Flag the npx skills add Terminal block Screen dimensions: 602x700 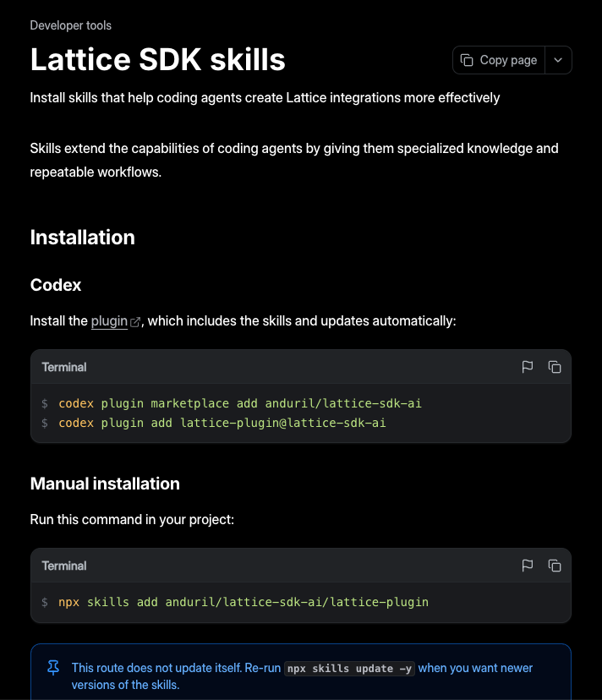(x=528, y=566)
